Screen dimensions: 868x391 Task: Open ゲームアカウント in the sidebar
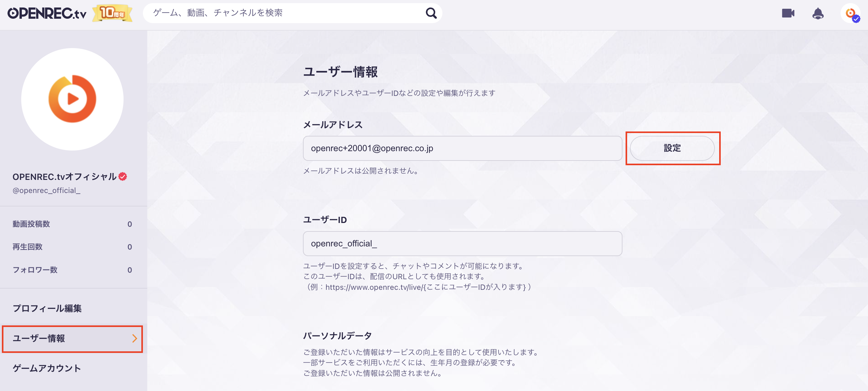tap(73, 368)
